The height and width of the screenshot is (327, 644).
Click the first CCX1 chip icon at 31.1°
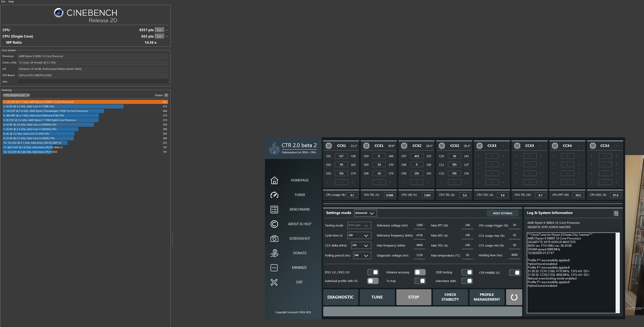[x=328, y=146]
